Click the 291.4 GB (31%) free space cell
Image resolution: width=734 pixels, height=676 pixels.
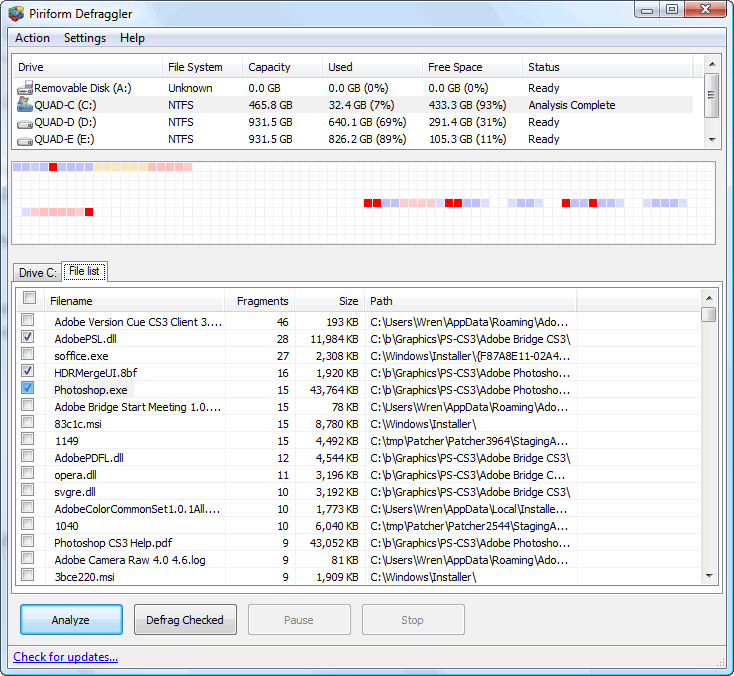[x=468, y=122]
